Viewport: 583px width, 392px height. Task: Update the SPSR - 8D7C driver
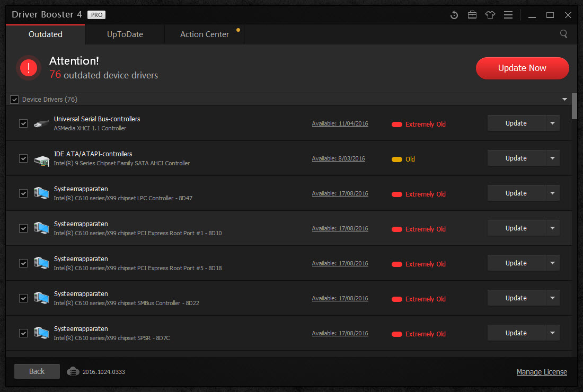point(516,333)
